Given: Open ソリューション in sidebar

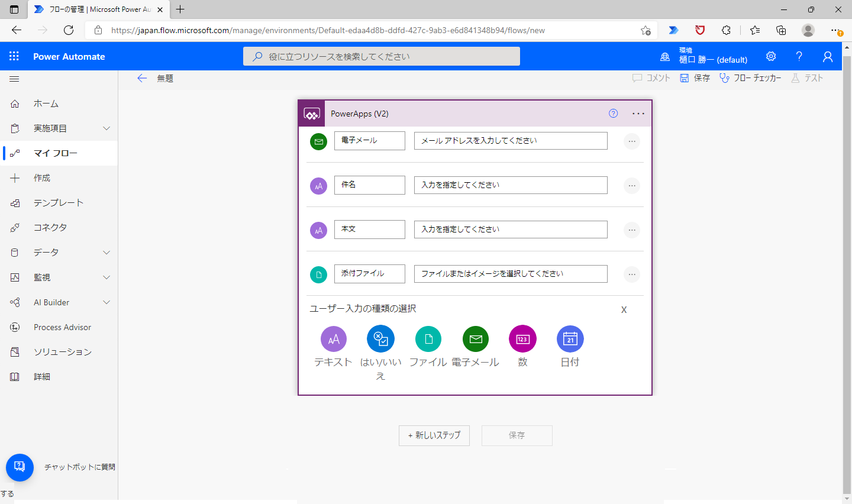Looking at the screenshot, I should [x=59, y=352].
